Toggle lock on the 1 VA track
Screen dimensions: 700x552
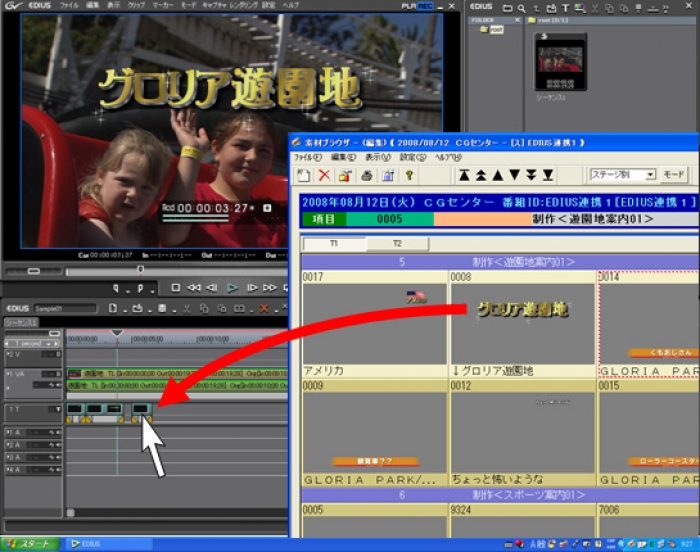pos(57,374)
